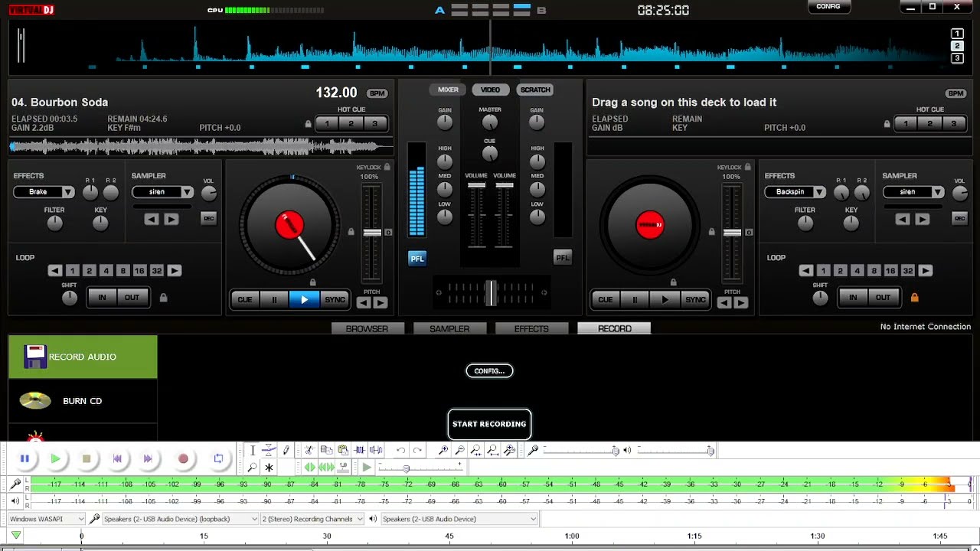Select the Audacity Multi-tool asterisk
This screenshot has height=551, width=980.
point(269,468)
